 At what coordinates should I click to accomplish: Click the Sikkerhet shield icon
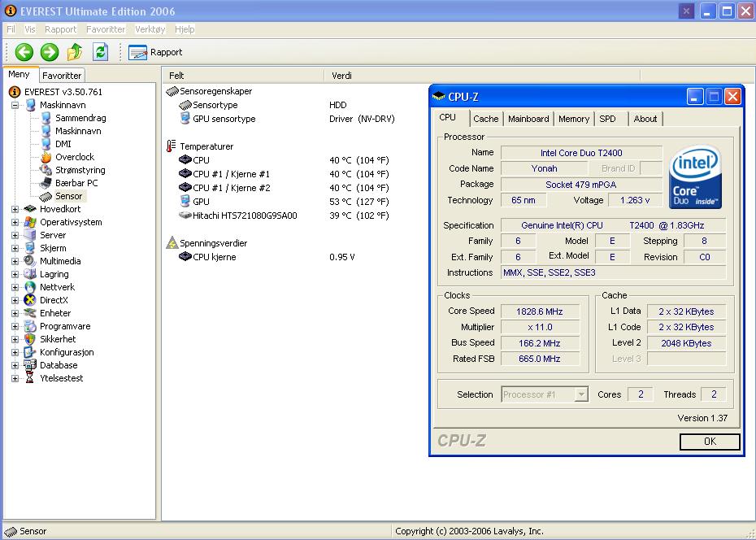30,339
